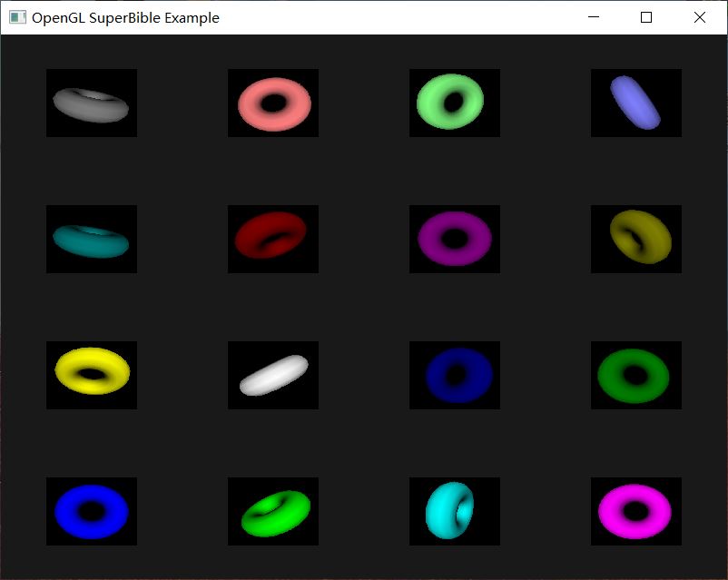Click the bright blue torus tile
The image size is (728, 580).
tap(92, 511)
